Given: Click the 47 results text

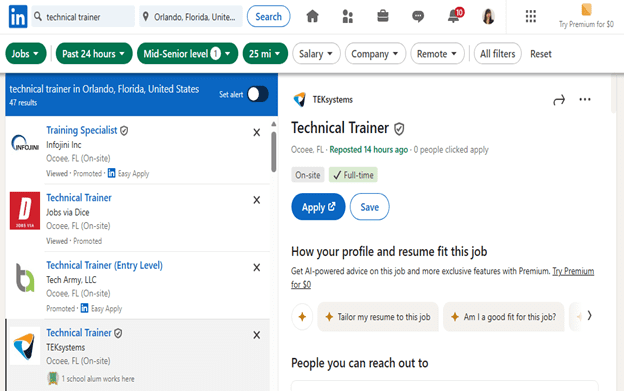Looking at the screenshot, I should 23,103.
